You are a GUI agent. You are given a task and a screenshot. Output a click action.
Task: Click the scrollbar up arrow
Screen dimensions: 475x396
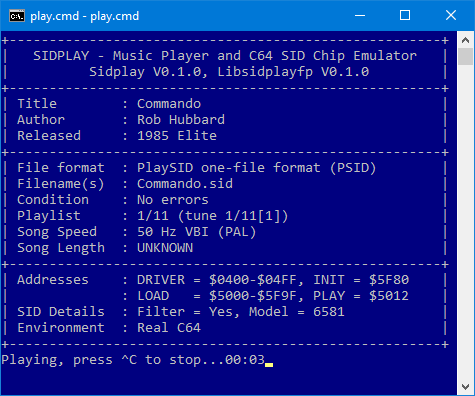point(466,40)
